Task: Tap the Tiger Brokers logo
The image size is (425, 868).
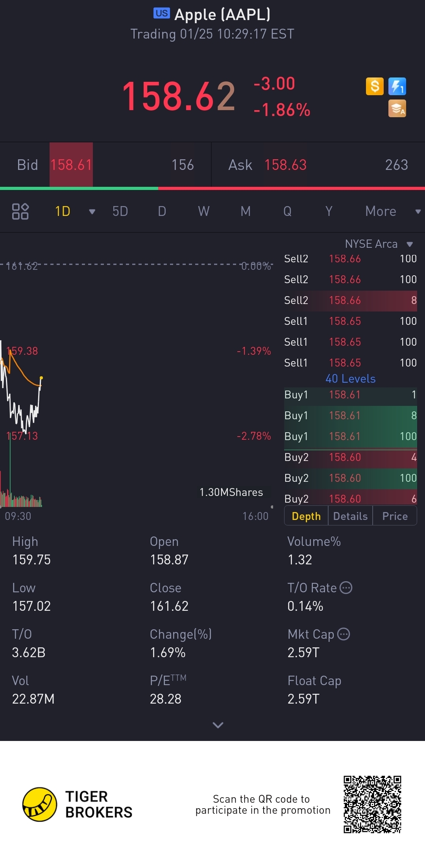Action: click(39, 804)
